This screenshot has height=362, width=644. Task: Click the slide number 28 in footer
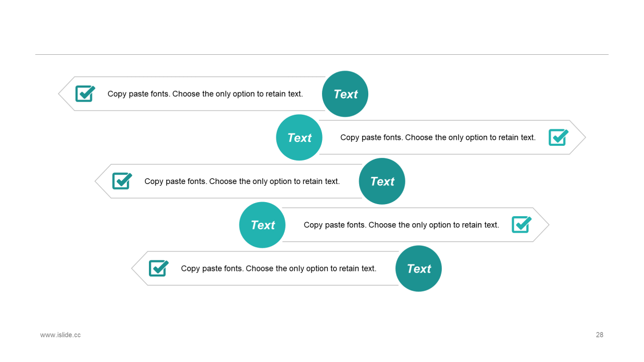(x=600, y=335)
